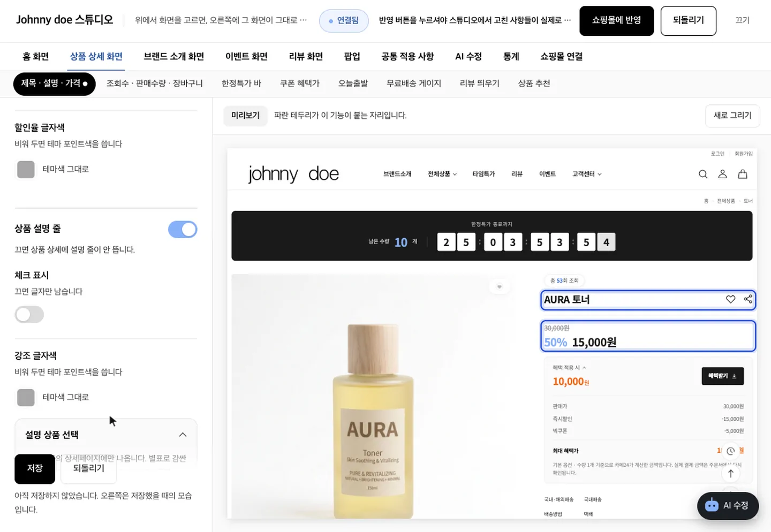The height and width of the screenshot is (532, 771).
Task: Click the 혜택받기 download button
Action: (x=722, y=376)
